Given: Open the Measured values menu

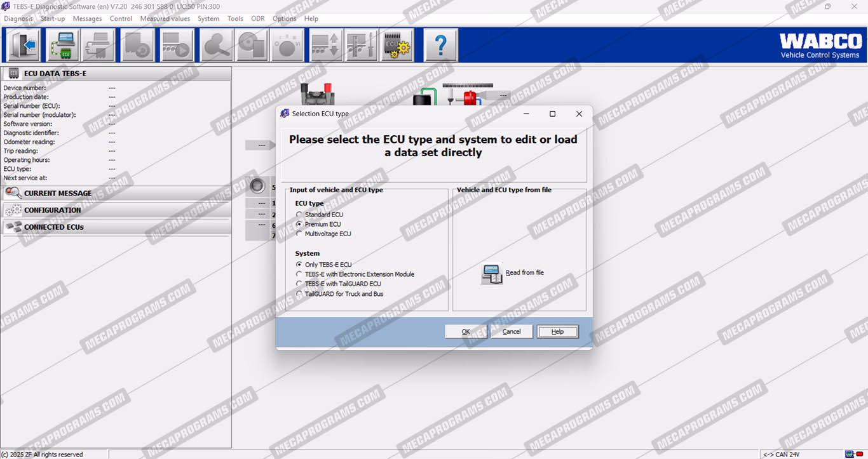Looking at the screenshot, I should tap(165, 18).
